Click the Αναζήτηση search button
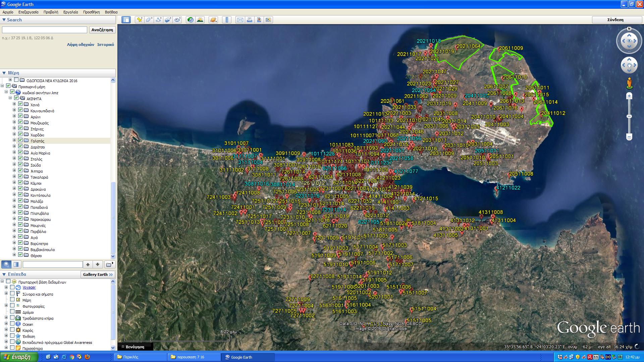The image size is (644, 362). coord(102,30)
